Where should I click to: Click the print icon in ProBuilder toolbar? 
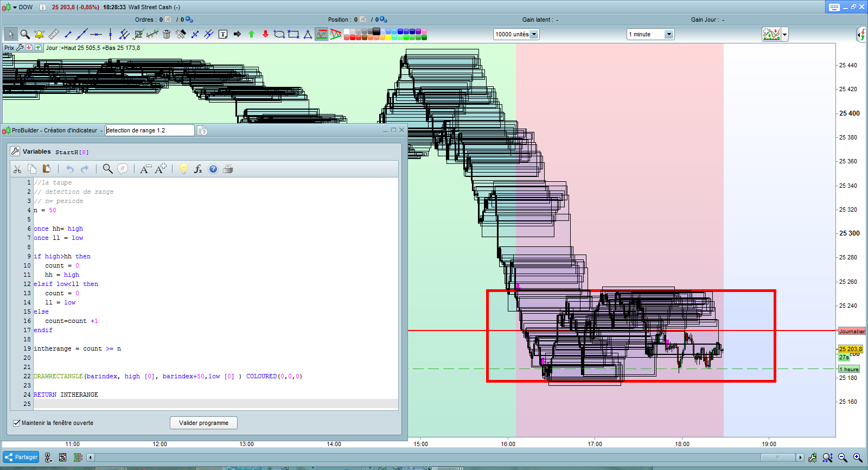click(x=228, y=169)
